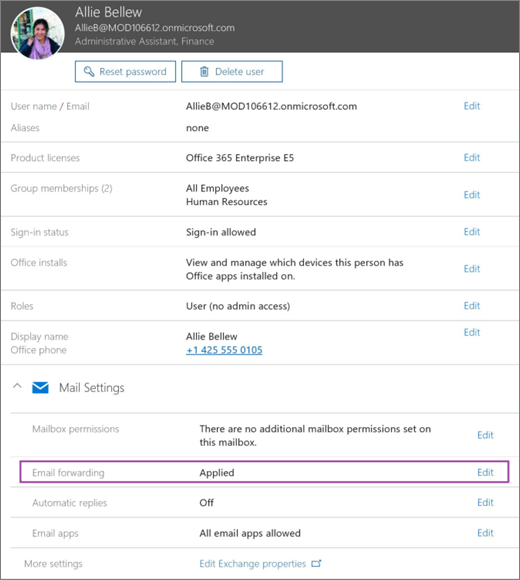Edit the User name / Email row
The width and height of the screenshot is (520, 580).
[472, 106]
